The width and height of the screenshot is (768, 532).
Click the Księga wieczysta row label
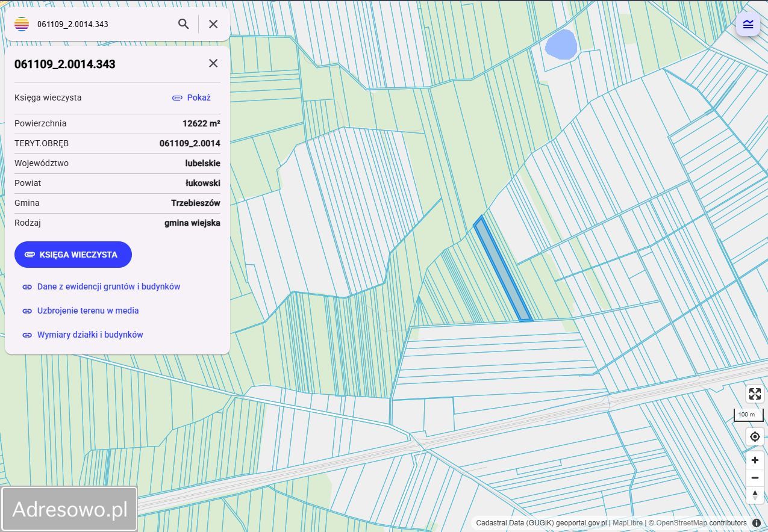click(48, 97)
